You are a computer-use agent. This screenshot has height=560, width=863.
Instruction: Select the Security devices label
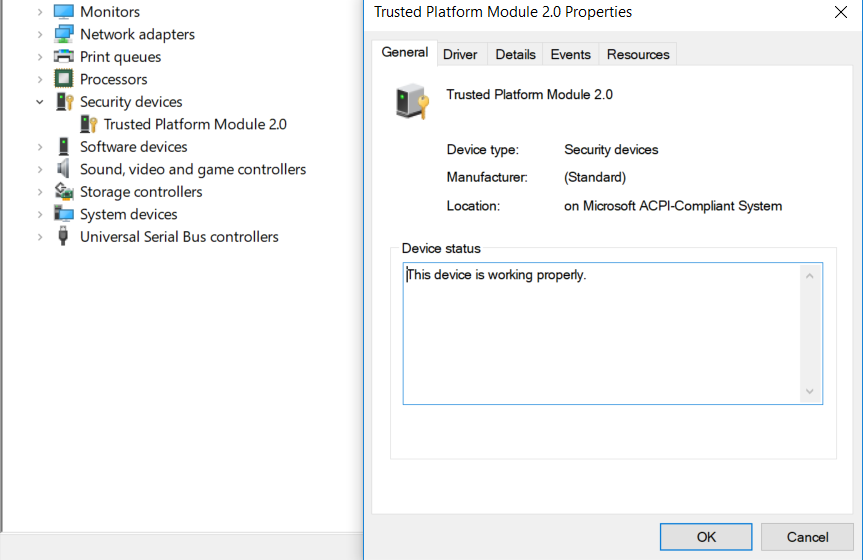coord(131,102)
